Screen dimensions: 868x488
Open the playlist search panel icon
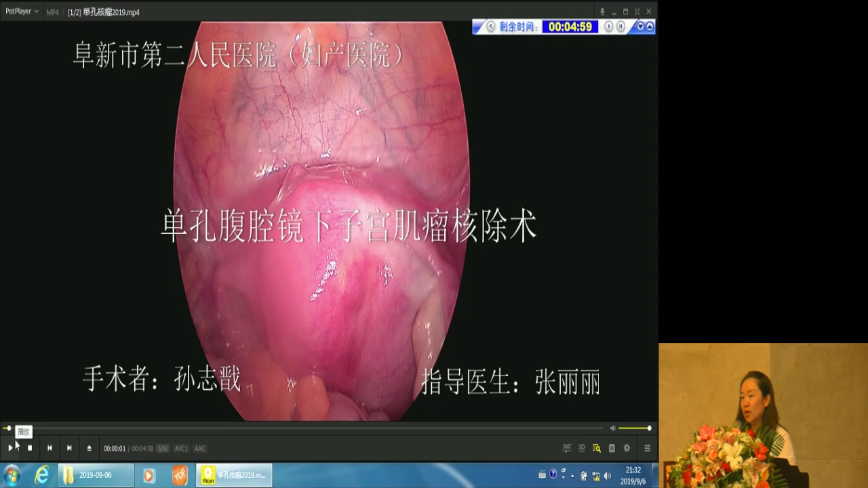tap(597, 448)
